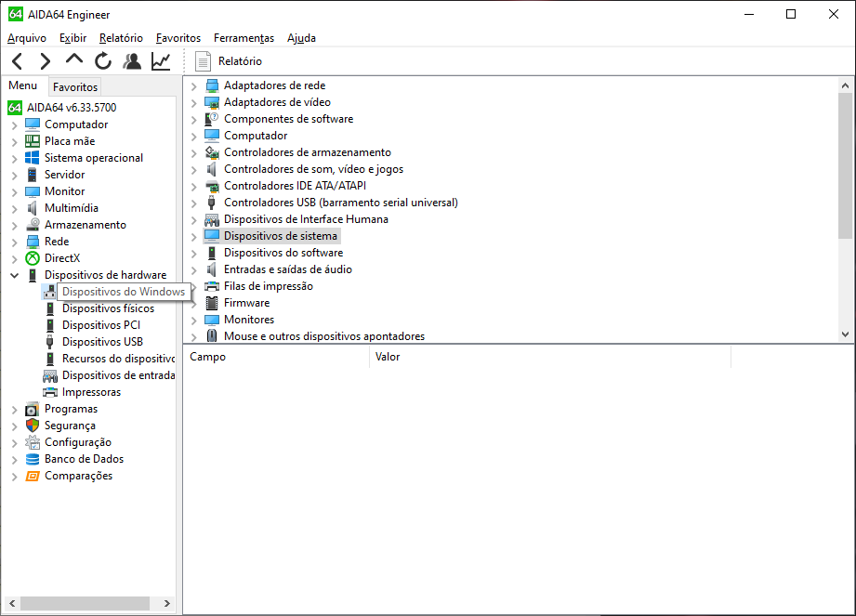Open the graph chart toolbar icon
The image size is (856, 616).
(161, 61)
